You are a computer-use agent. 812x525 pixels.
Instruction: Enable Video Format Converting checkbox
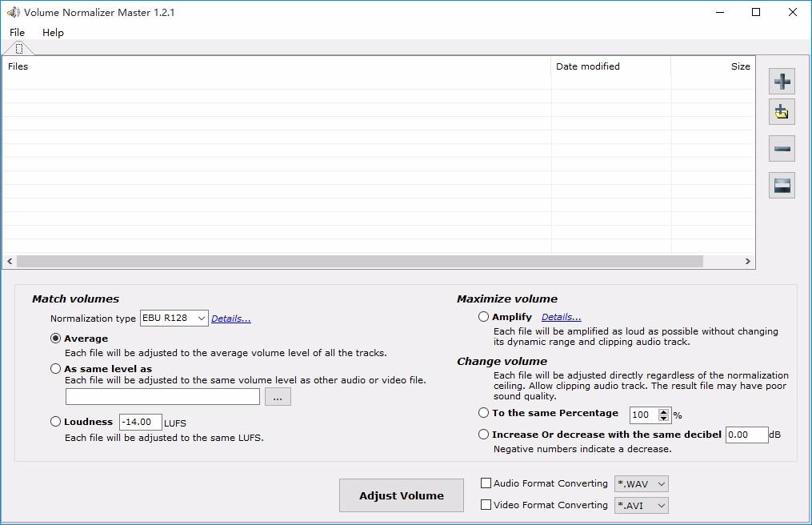pyautogui.click(x=486, y=505)
